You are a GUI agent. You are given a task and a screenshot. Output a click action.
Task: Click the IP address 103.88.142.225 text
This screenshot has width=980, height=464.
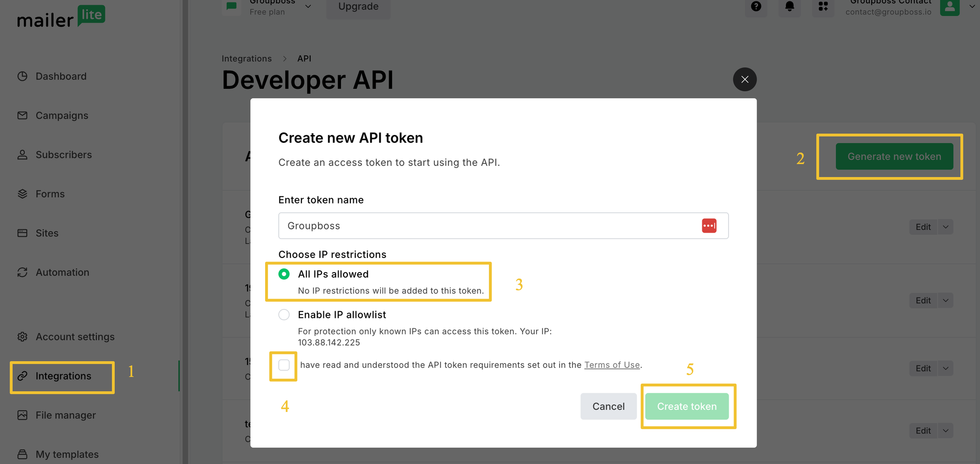tap(329, 343)
